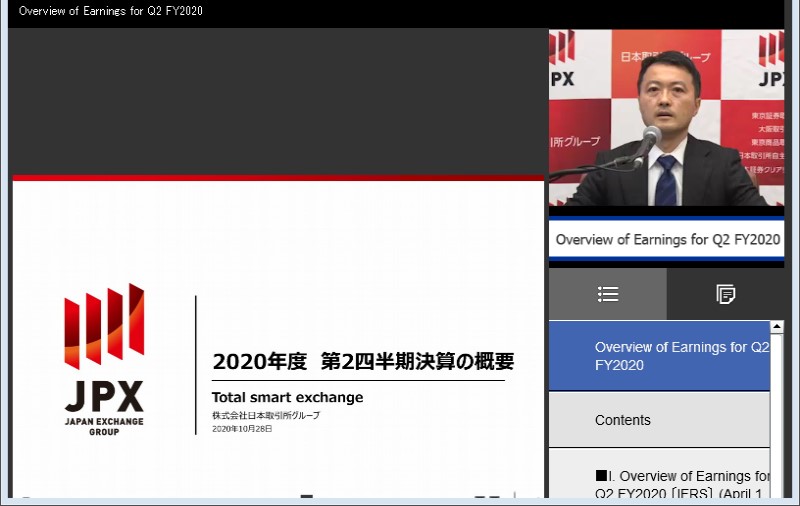Screen dimensions: 800x506
Task: Click the JPX logo on the slide
Action: coord(104,360)
